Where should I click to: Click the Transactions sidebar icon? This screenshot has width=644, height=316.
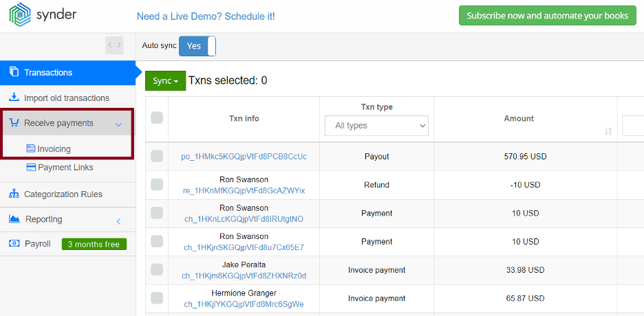click(x=14, y=71)
